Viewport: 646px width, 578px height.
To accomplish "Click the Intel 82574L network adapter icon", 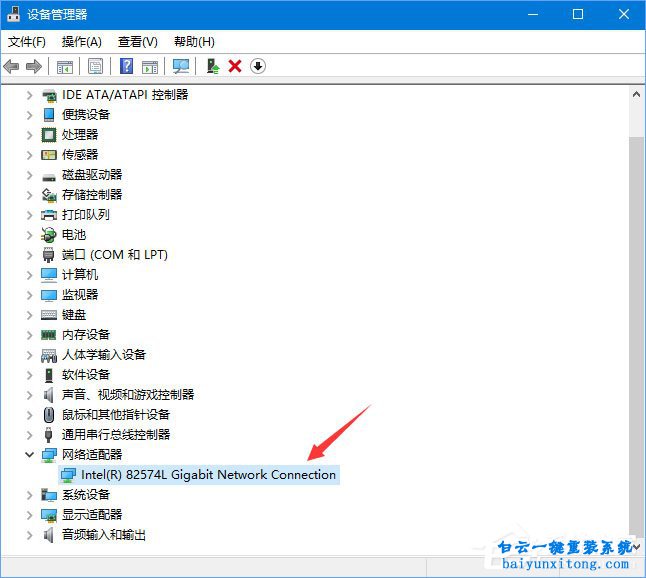I will click(x=68, y=475).
